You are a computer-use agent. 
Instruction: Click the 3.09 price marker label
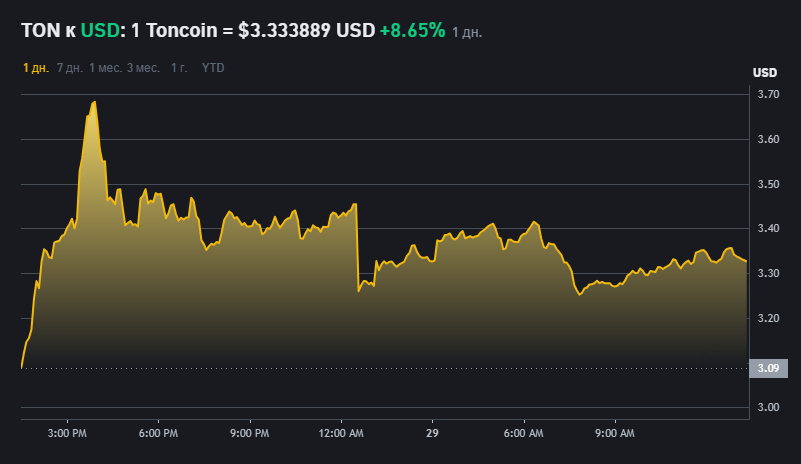point(767,368)
